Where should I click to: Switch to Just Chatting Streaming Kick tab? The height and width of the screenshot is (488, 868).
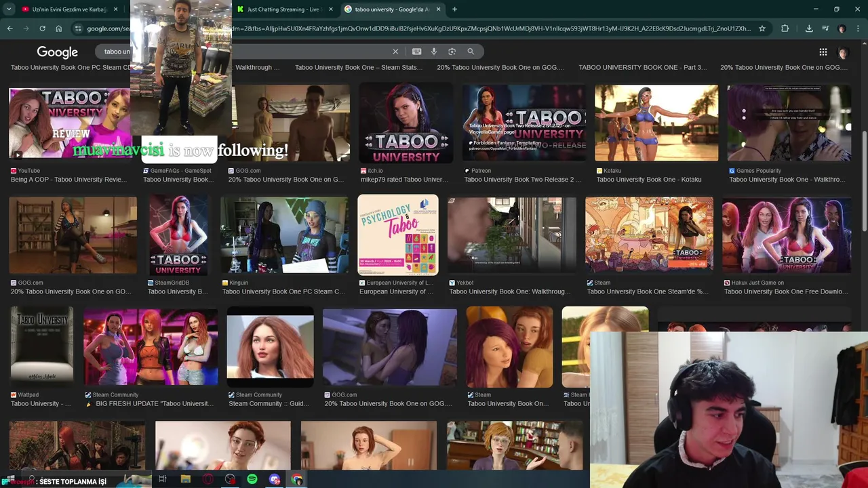(283, 9)
